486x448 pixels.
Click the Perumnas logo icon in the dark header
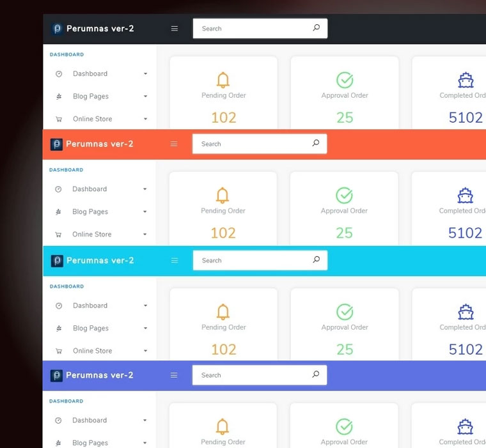tap(57, 29)
